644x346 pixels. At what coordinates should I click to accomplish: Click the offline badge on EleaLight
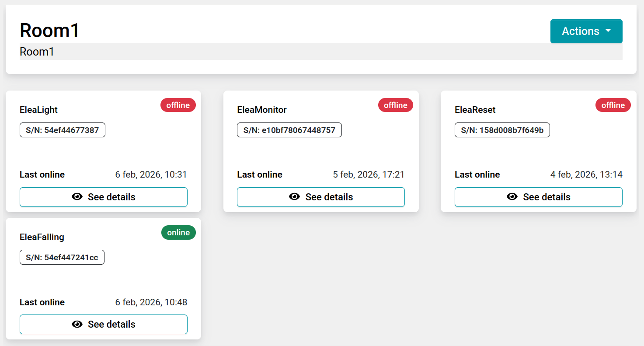[178, 105]
